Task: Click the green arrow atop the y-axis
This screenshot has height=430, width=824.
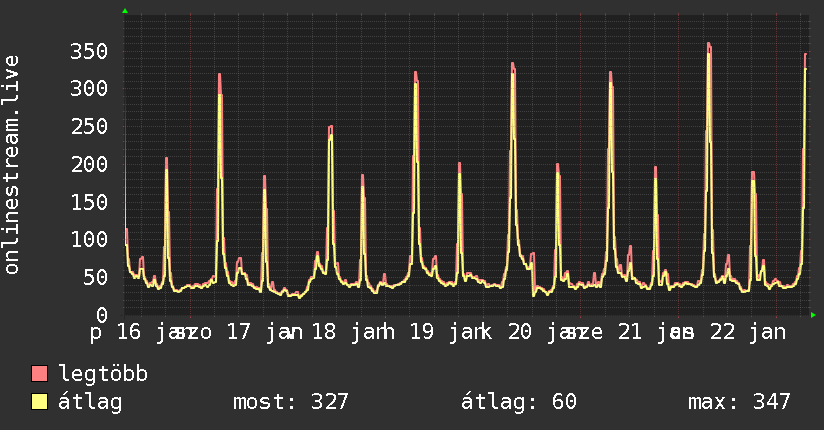Action: point(125,11)
